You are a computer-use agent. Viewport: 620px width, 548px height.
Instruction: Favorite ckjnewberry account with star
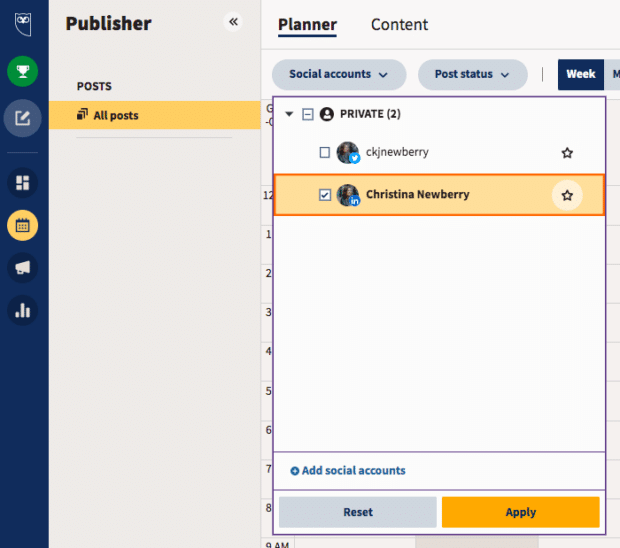(567, 153)
